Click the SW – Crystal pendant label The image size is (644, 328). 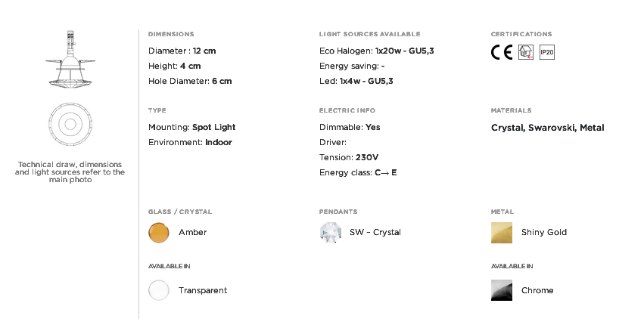point(375,232)
